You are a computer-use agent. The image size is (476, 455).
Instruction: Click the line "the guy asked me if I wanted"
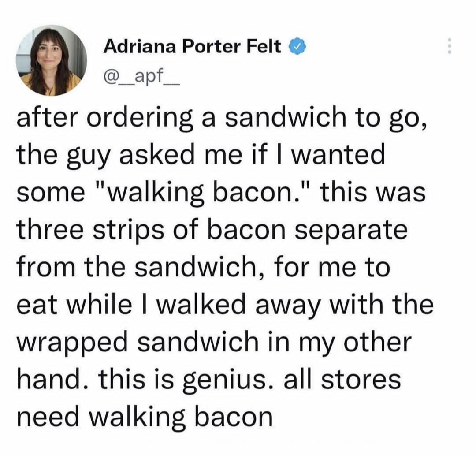point(200,157)
